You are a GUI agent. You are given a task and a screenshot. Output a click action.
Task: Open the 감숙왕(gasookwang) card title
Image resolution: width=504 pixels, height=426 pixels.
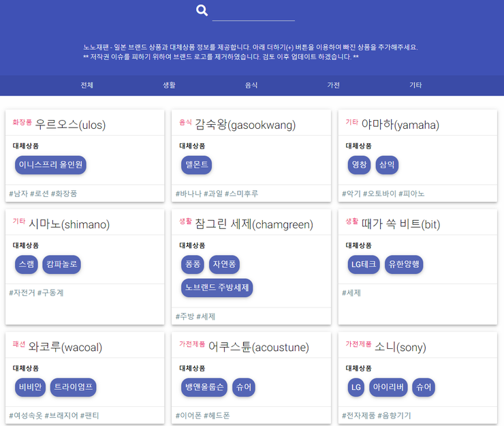point(245,125)
